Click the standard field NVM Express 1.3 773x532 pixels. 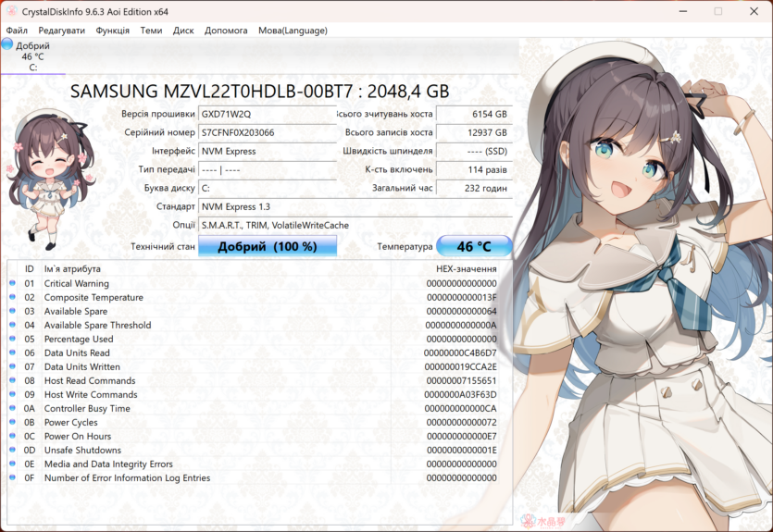pyautogui.click(x=355, y=207)
